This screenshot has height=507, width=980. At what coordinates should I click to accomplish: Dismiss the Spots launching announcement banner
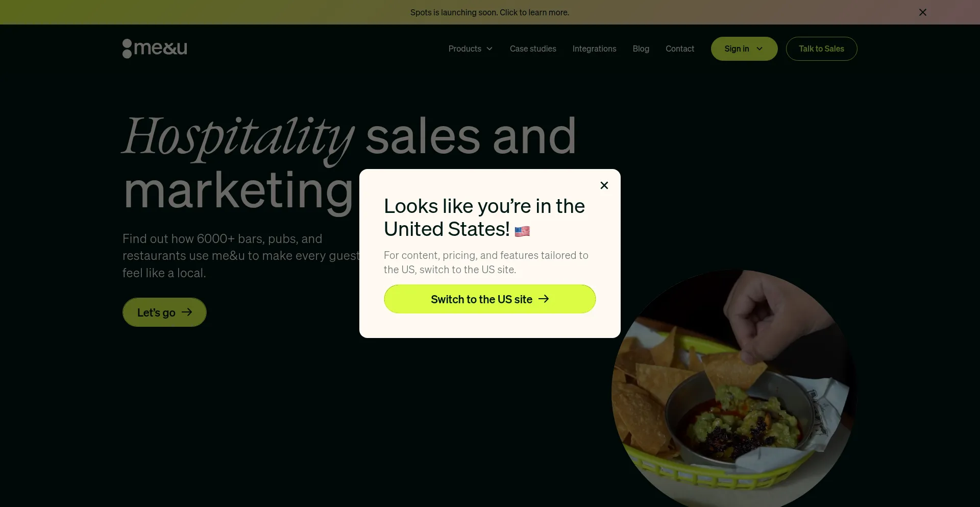(923, 12)
